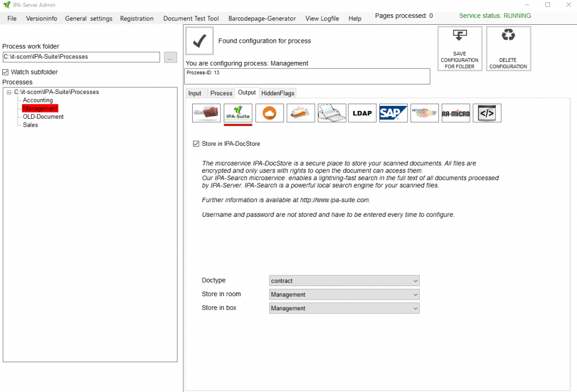
Task: Select the printer output icon
Action: point(331,113)
